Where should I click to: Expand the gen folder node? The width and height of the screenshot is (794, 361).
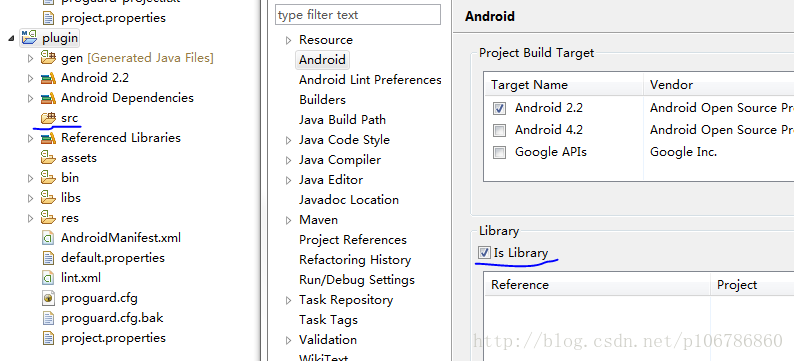30,58
